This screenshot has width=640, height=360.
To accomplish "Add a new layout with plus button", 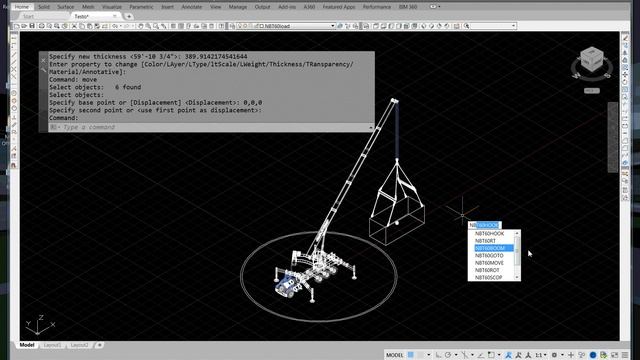I will click(x=99, y=345).
